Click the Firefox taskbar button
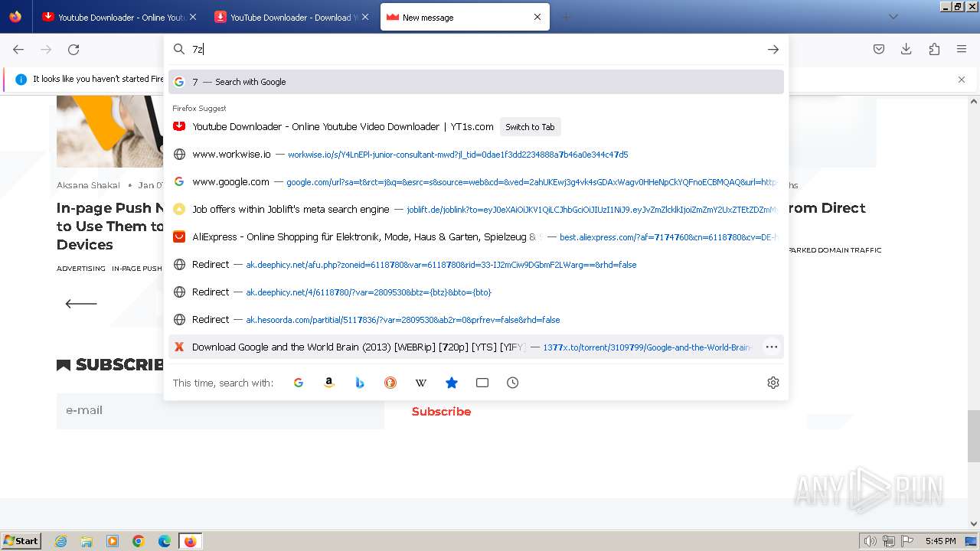The width and height of the screenshot is (980, 551). click(191, 541)
